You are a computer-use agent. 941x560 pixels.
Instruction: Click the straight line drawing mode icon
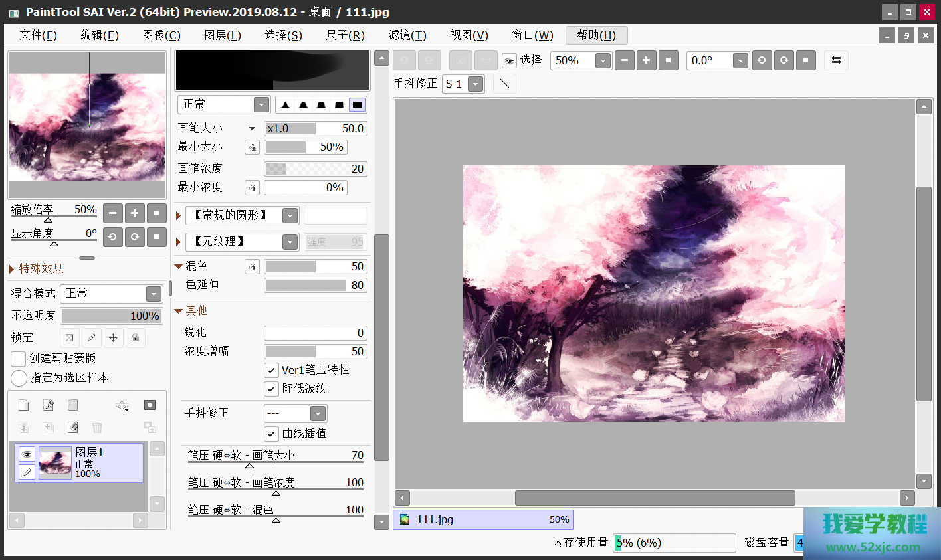[x=504, y=84]
